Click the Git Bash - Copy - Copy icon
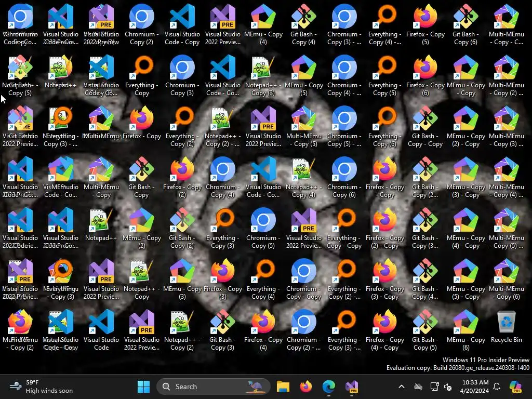The height and width of the screenshot is (399, 532). 425,127
